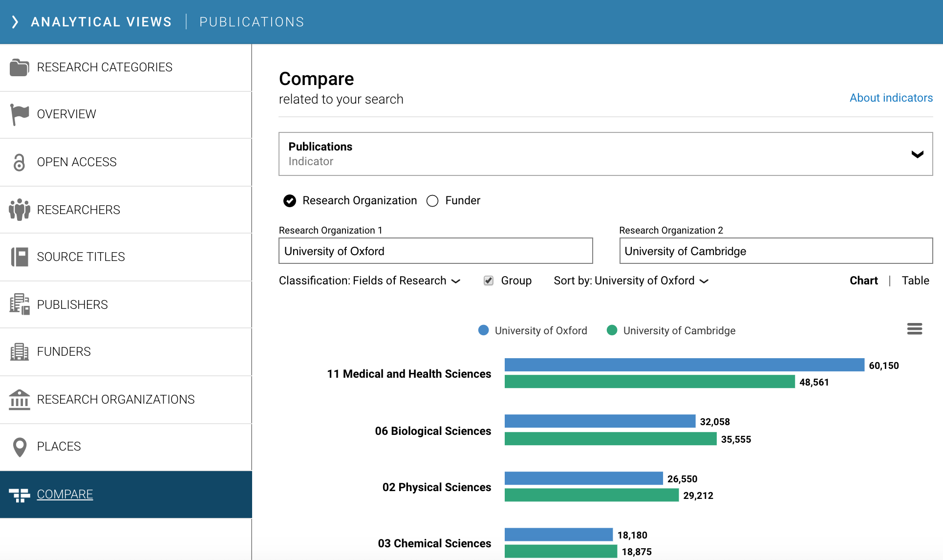Toggle the University of Cambridge green legend dot
Image resolution: width=943 pixels, height=560 pixels.
tap(612, 330)
